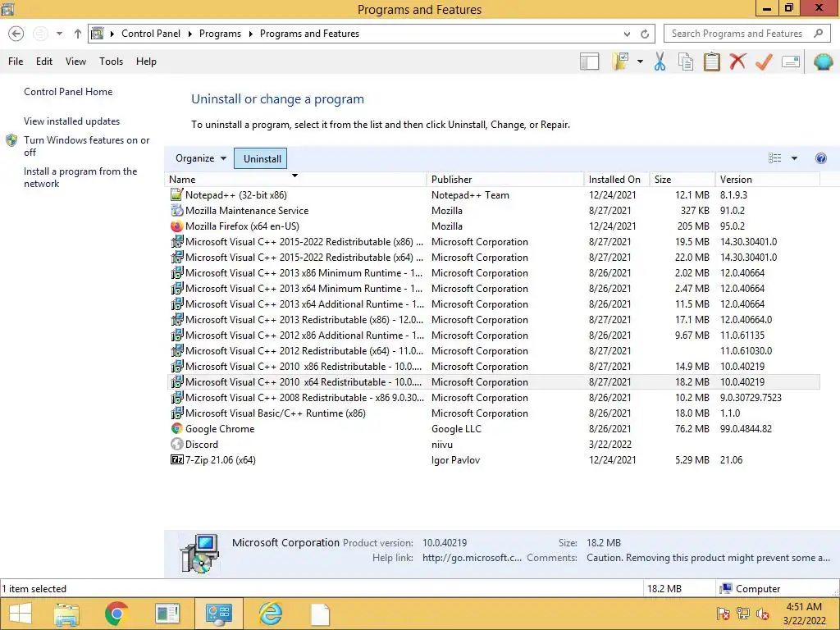Click the globe icon in toolbar
This screenshot has width=840, height=630.
(823, 62)
